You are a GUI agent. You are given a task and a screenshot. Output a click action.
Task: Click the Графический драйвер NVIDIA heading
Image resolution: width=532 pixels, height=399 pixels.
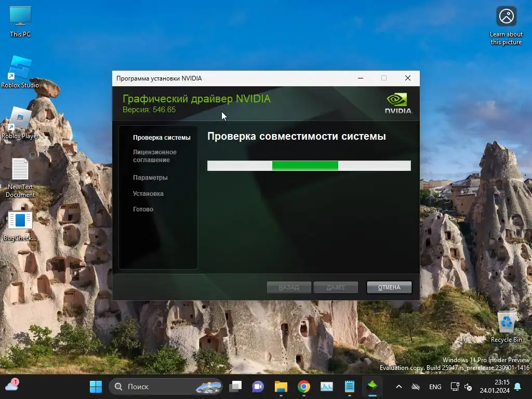coord(197,99)
